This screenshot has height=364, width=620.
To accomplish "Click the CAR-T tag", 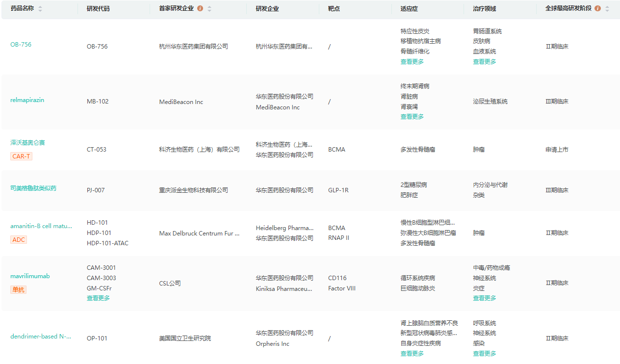I will (x=21, y=156).
